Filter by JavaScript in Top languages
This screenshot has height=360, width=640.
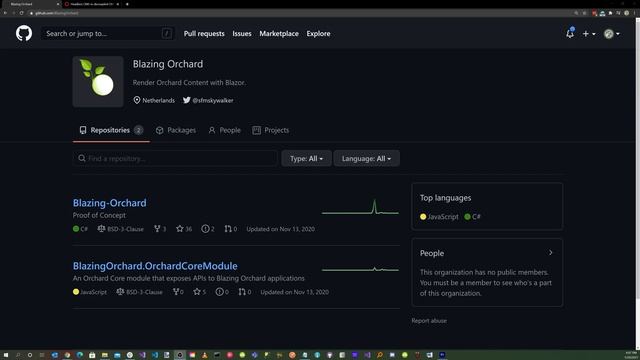[x=439, y=217]
